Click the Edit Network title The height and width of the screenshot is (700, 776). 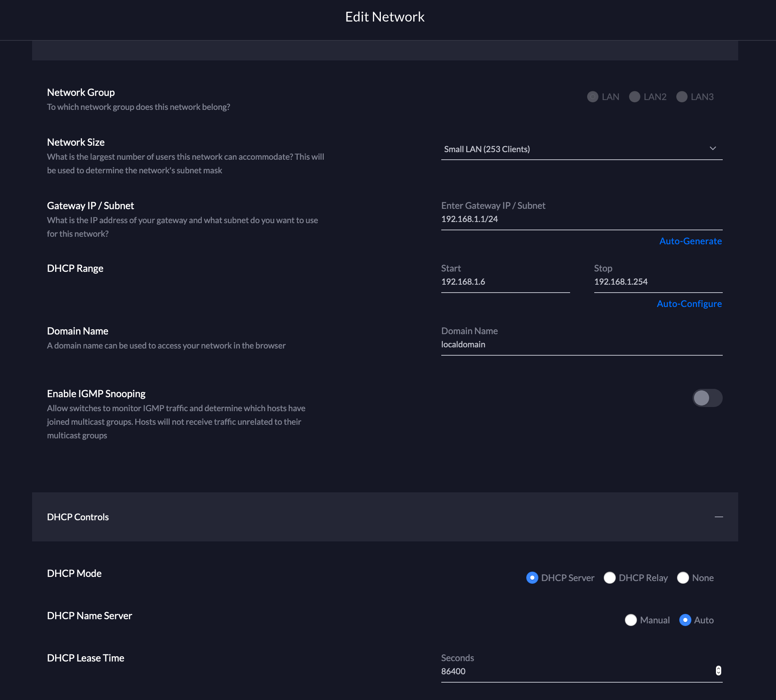tap(385, 17)
